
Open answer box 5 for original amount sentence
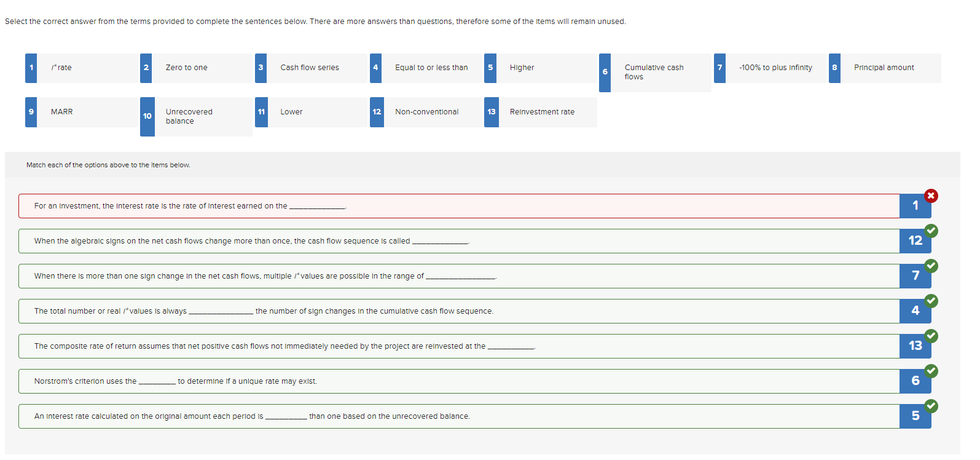915,416
